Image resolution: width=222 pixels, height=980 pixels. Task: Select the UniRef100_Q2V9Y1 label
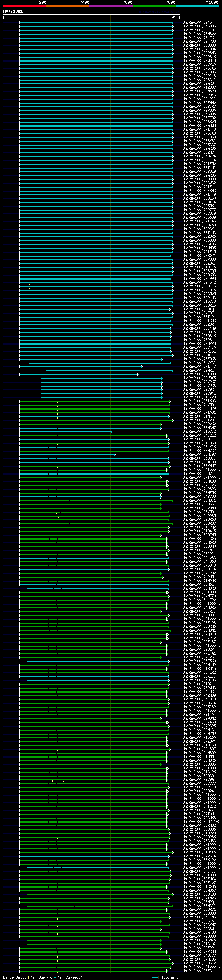[x=199, y=394]
